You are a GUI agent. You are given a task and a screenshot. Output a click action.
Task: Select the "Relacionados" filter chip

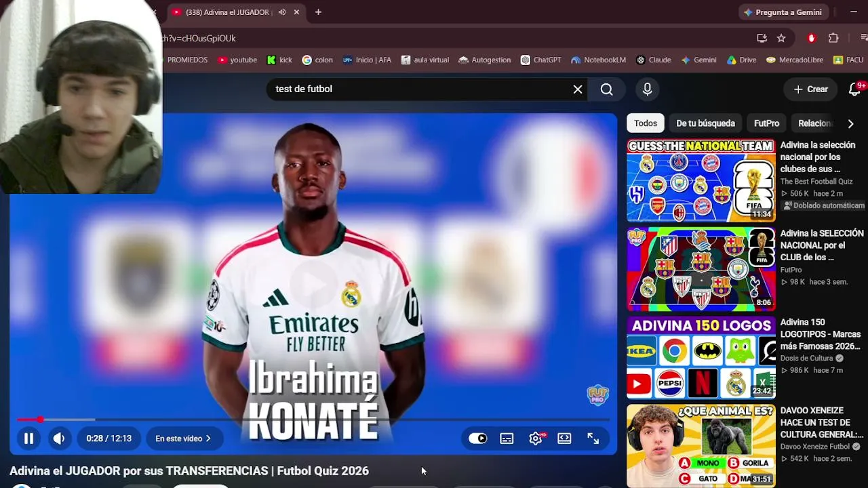tap(814, 123)
